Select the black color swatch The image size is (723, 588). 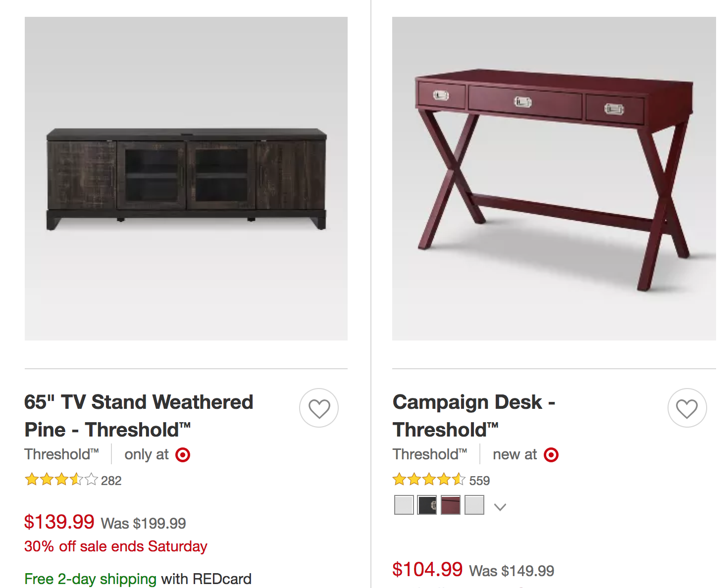[x=427, y=505]
